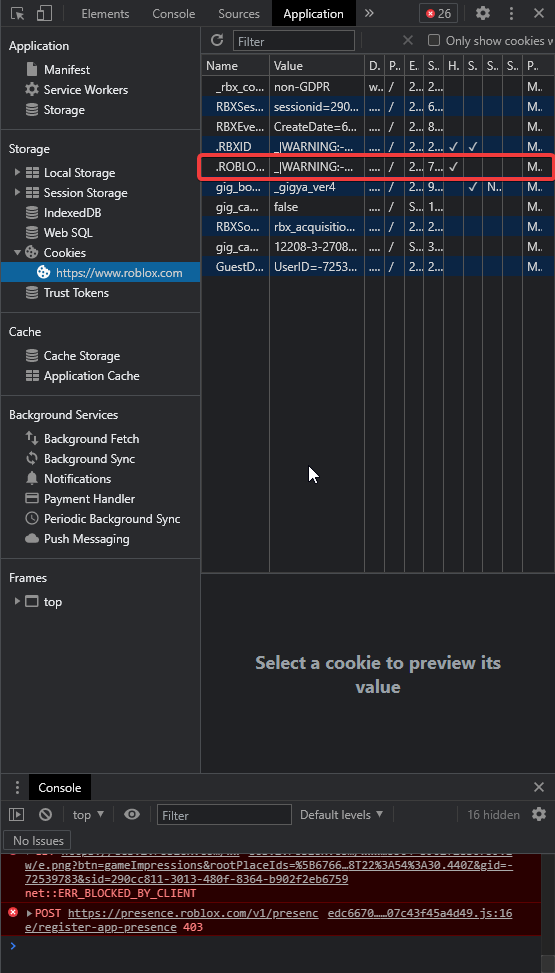This screenshot has height=973, width=555.
Task: Select the Application tab
Action: coord(314,14)
